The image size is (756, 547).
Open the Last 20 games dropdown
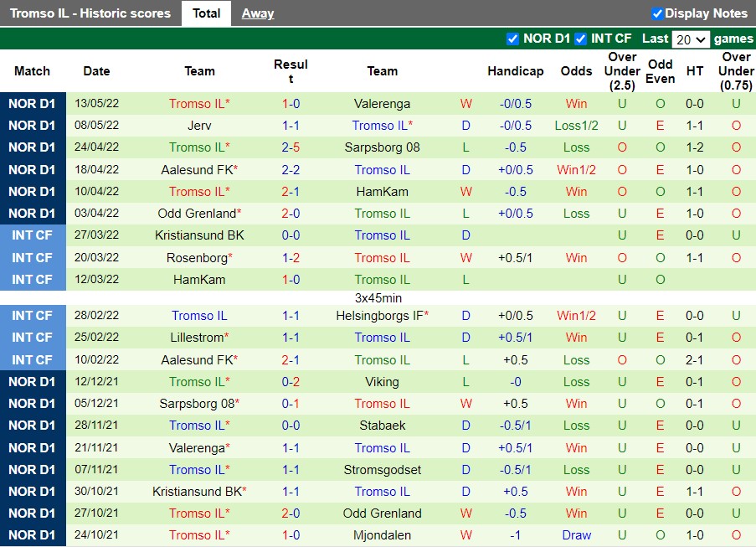click(x=691, y=39)
